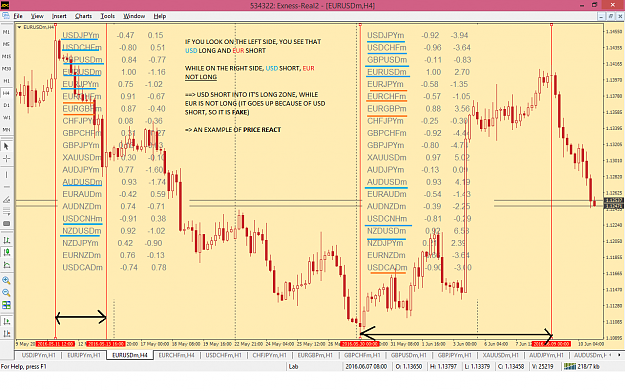Screen dimensions: 625x391
Task: Select the text label tool
Action: (x=6, y=224)
